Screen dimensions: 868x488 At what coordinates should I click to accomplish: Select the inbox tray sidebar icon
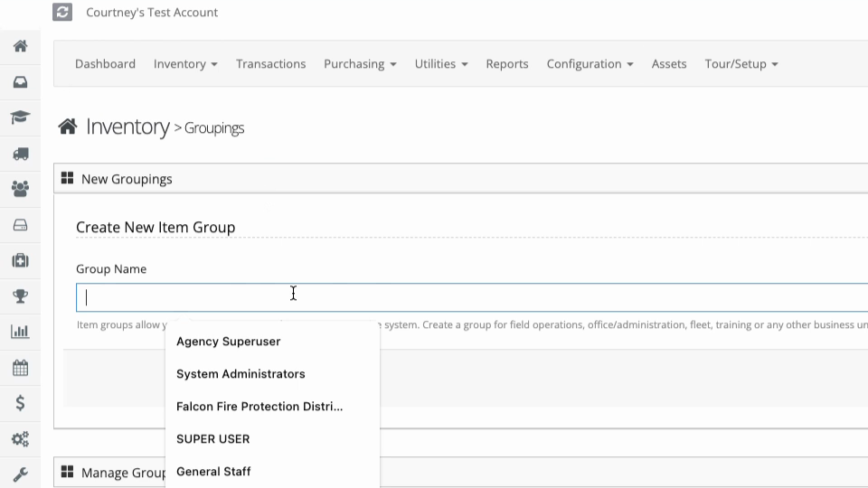[21, 82]
